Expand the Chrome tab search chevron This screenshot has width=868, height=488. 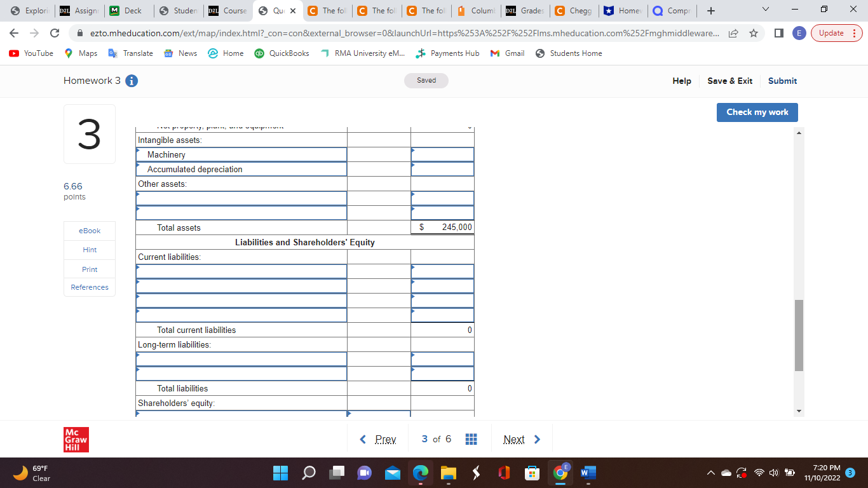click(x=764, y=11)
